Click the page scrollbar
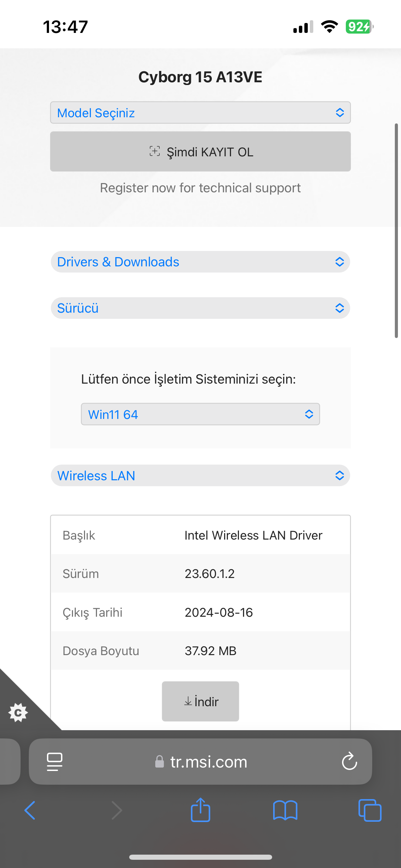The width and height of the screenshot is (401, 868). (396, 231)
